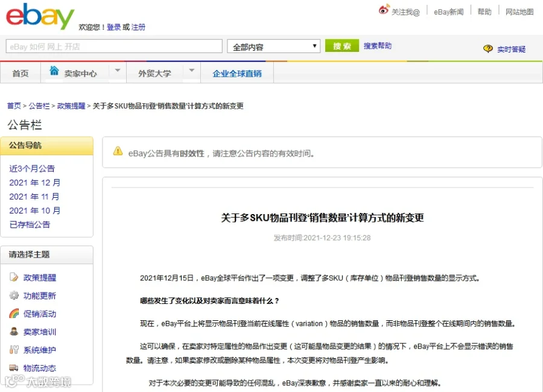The height and width of the screenshot is (392, 543).
Task: Click the eBay logo
Action: tap(40, 16)
